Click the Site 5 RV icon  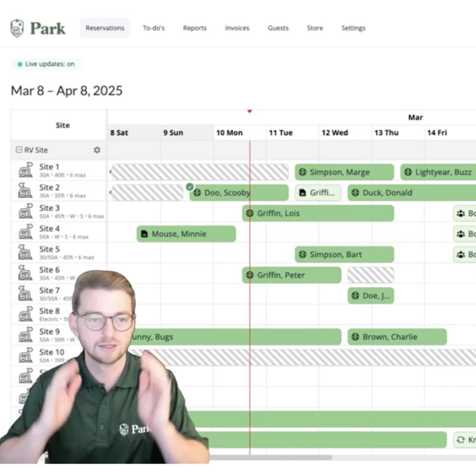26,252
